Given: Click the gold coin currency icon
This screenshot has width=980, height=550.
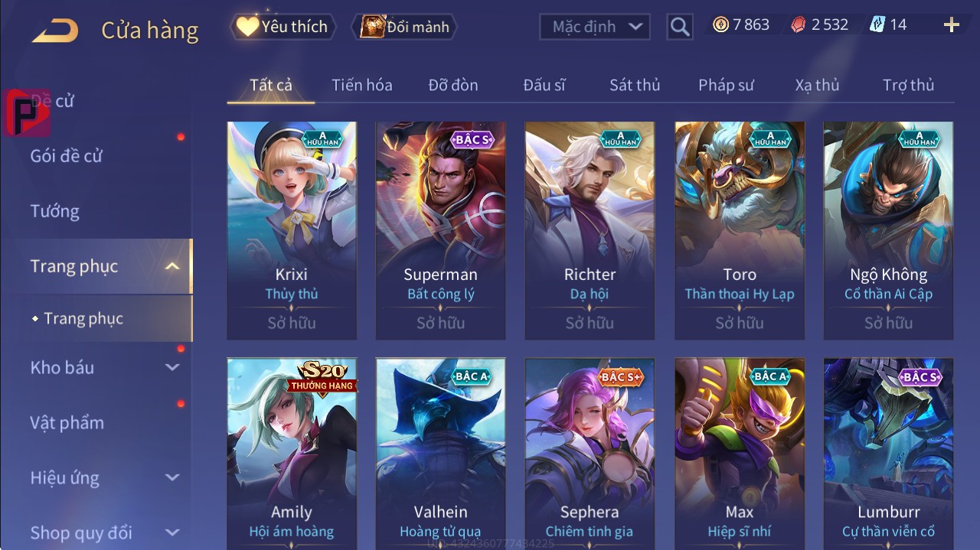Looking at the screenshot, I should 720,24.
